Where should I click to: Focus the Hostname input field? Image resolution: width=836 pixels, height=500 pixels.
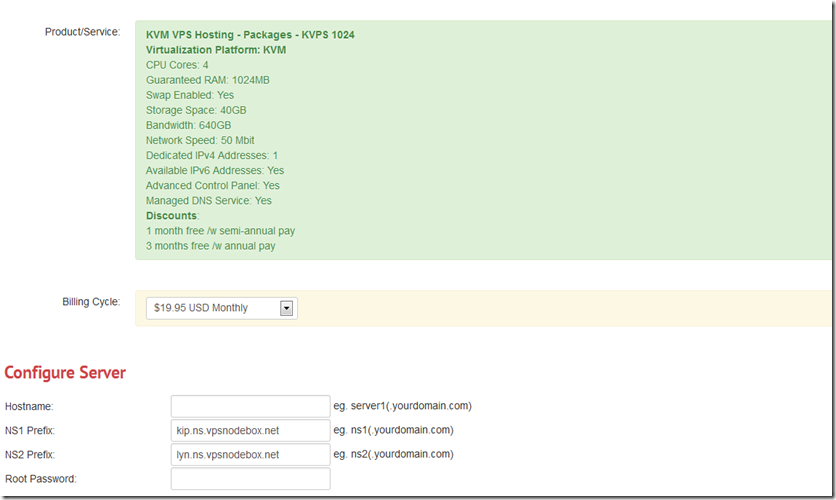[251, 406]
